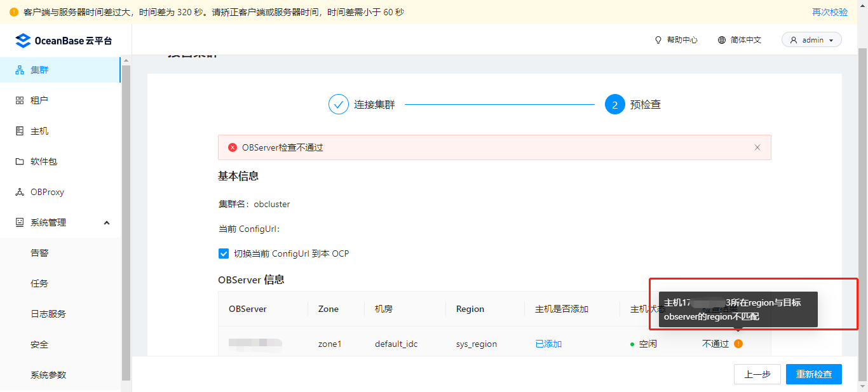868x392 pixels.
Task: Open the 日志服务 submenu item
Action: (60, 314)
